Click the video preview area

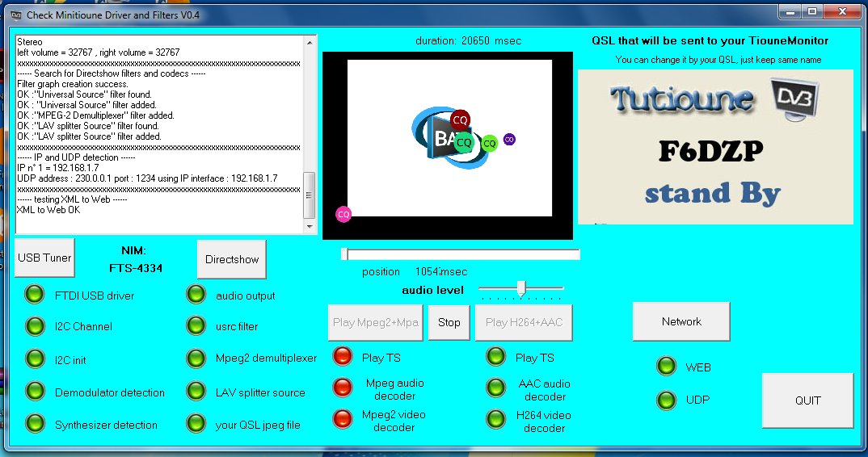click(x=447, y=145)
